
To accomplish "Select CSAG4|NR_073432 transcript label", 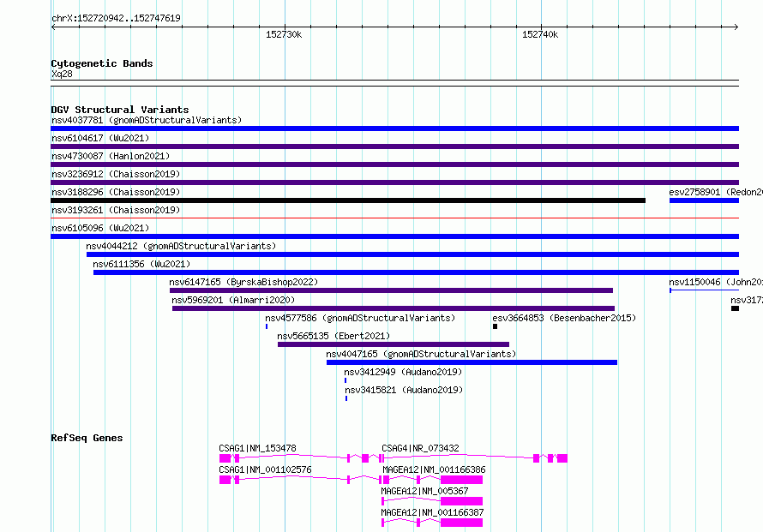I will point(420,448).
